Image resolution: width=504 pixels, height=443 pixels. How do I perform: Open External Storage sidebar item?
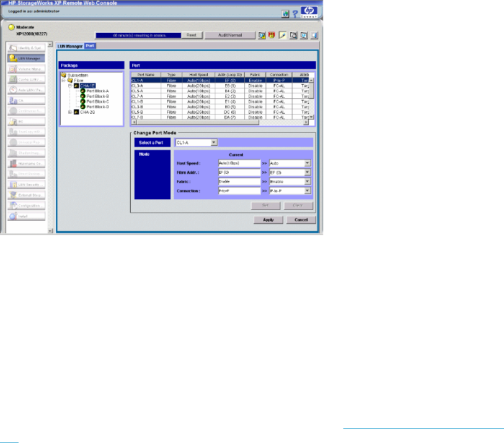26,195
